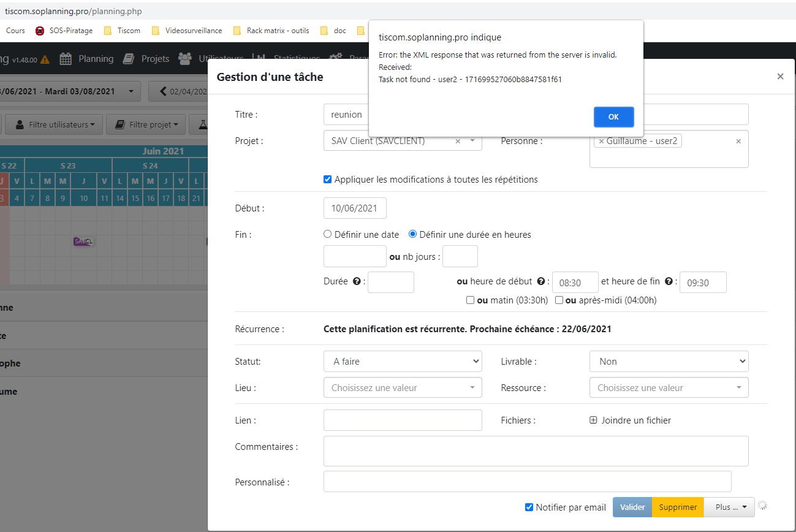Open the Tiscom bookmark folder
The image size is (796, 532).
click(123, 31)
